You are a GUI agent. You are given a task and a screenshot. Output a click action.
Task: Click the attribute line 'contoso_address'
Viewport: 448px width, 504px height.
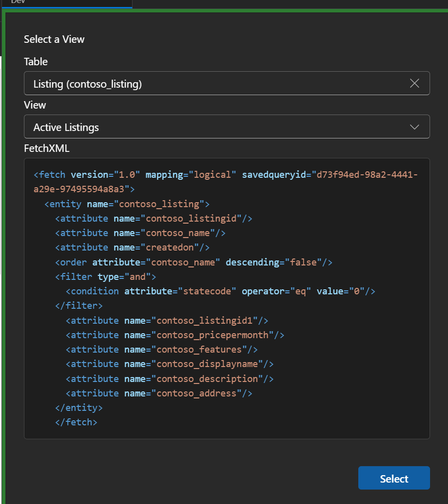click(159, 393)
